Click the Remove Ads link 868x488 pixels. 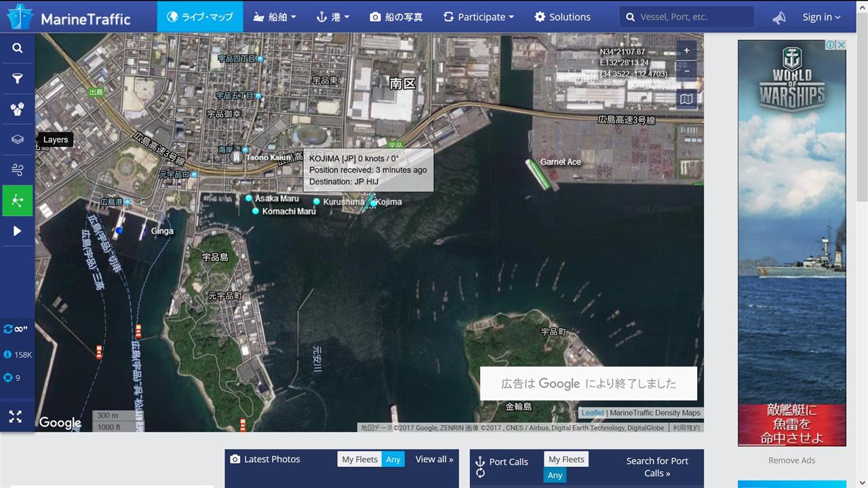coord(791,460)
